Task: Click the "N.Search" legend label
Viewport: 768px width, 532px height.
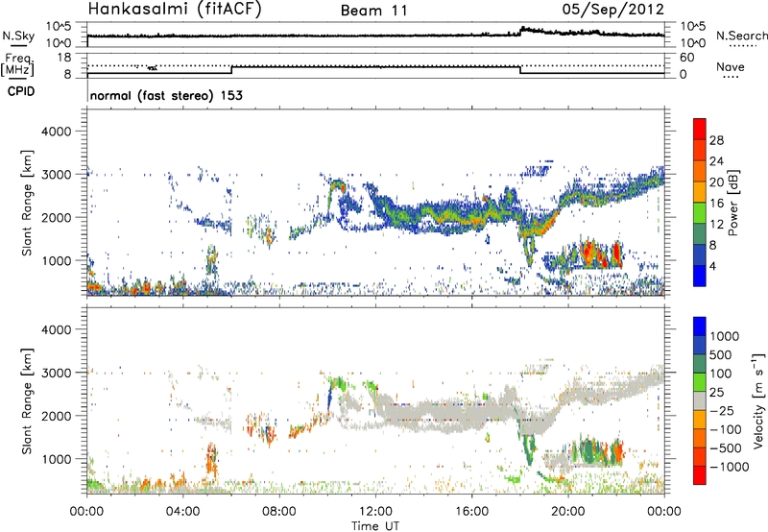Action: (x=741, y=36)
